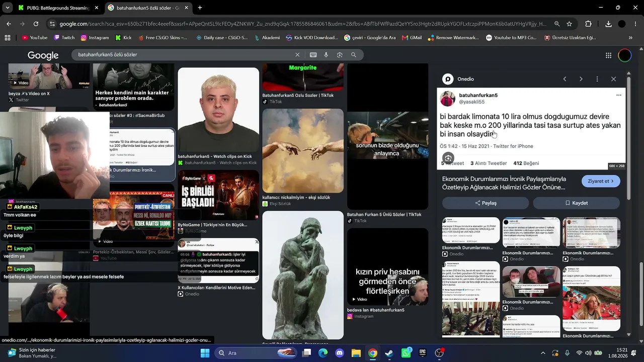Open the Akademi bookmark
Viewport: 644px width, 362px height.
point(267,38)
